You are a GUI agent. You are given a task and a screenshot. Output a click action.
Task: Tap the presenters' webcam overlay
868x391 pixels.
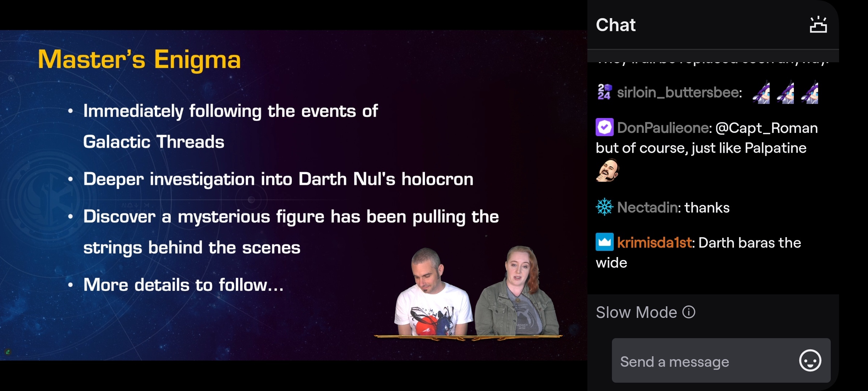point(469,293)
